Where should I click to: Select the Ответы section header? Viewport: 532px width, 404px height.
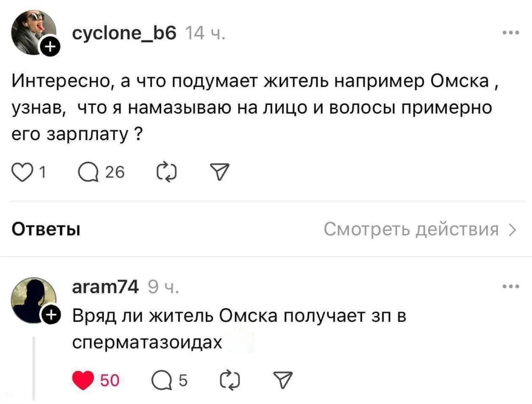pos(46,230)
